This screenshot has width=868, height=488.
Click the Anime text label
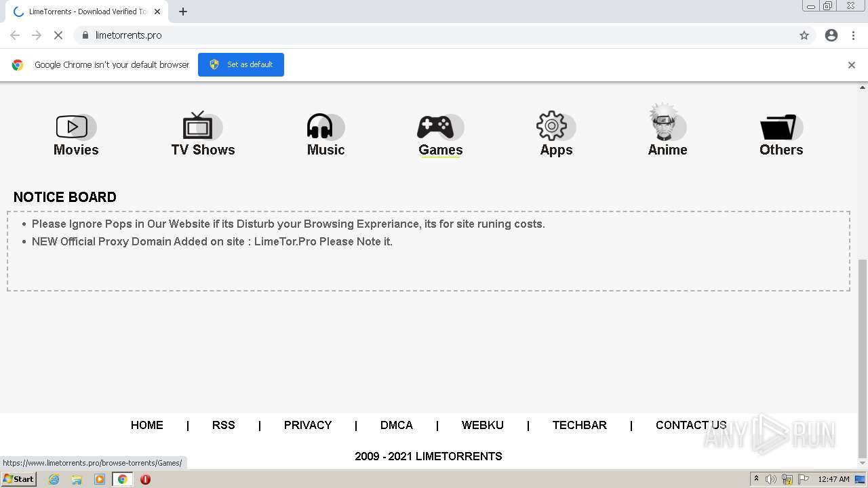[667, 150]
